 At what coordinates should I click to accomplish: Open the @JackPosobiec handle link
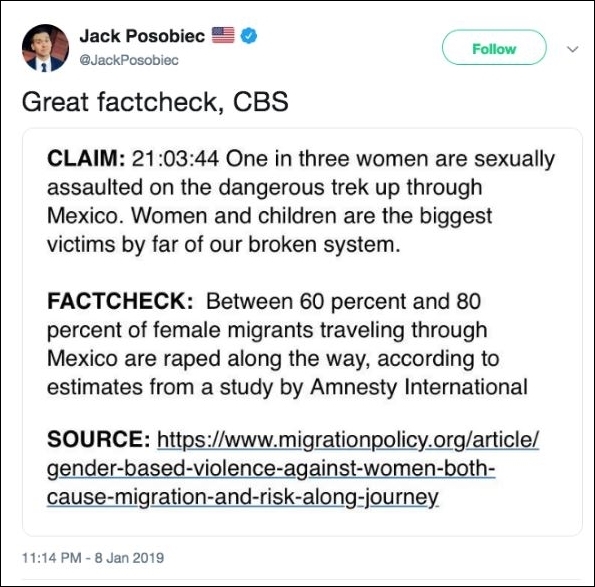pos(129,60)
